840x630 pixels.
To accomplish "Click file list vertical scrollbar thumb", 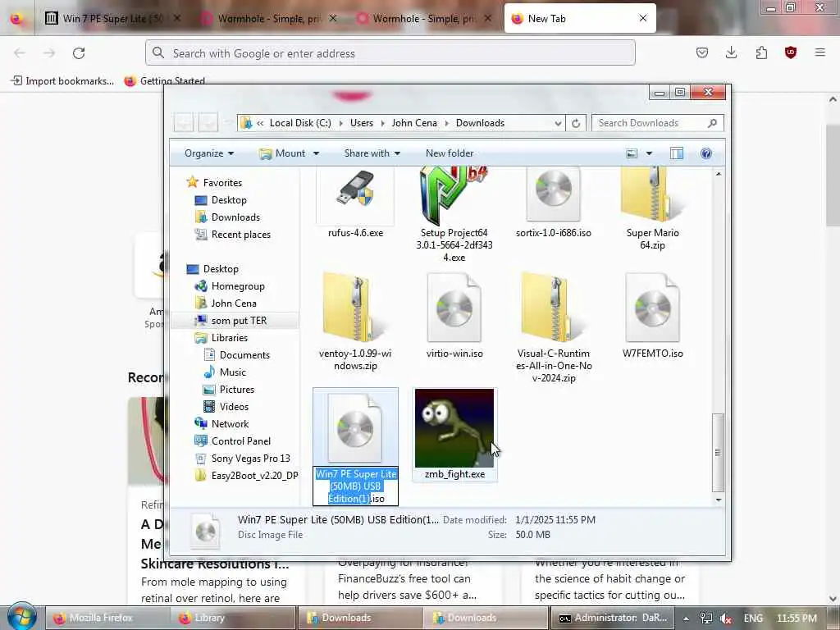I will pos(718,452).
